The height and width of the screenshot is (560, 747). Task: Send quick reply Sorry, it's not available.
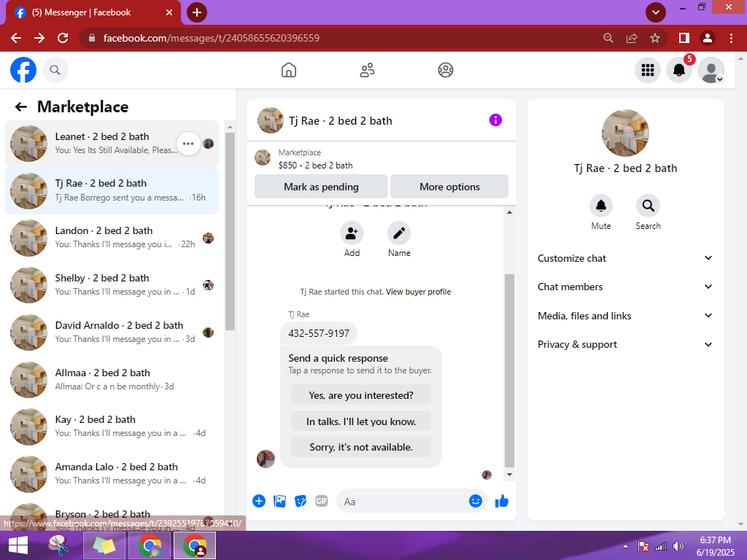tap(361, 447)
